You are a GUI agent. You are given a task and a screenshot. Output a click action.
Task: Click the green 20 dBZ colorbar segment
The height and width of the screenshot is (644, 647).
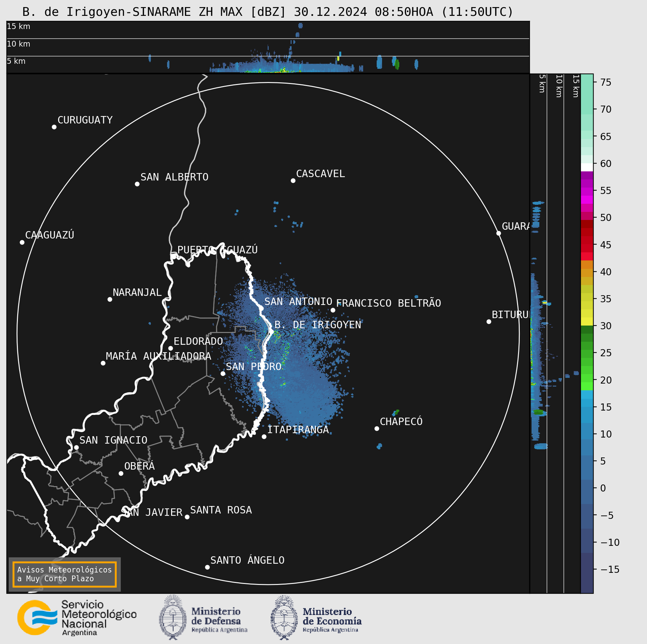[587, 378]
